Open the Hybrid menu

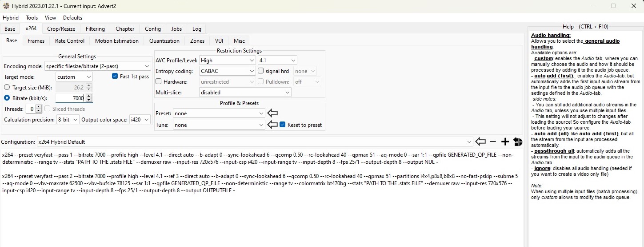point(11,18)
